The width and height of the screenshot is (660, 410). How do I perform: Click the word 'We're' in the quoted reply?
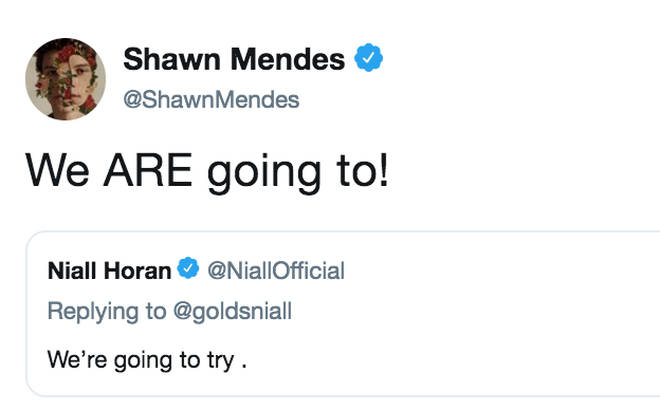pos(77,360)
